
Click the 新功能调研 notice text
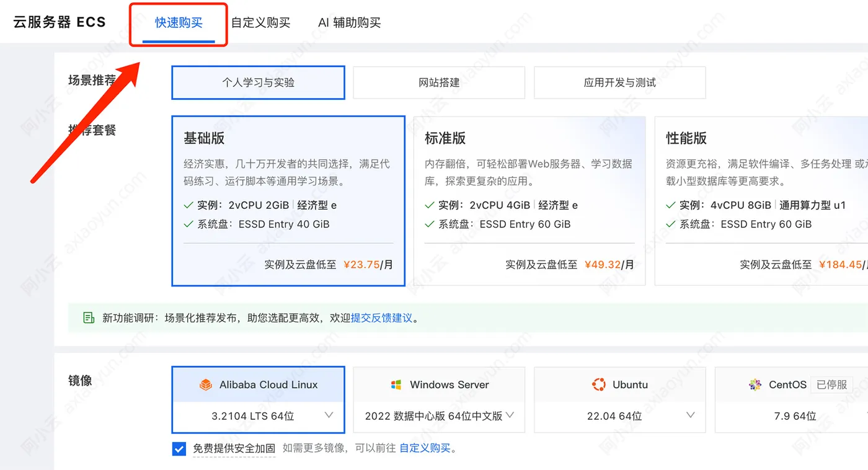(261, 318)
